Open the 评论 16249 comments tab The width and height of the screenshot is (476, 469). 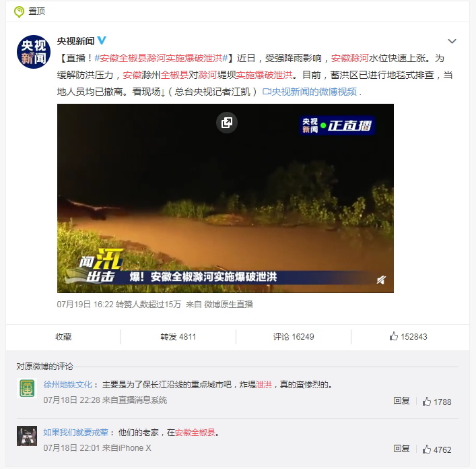click(294, 336)
